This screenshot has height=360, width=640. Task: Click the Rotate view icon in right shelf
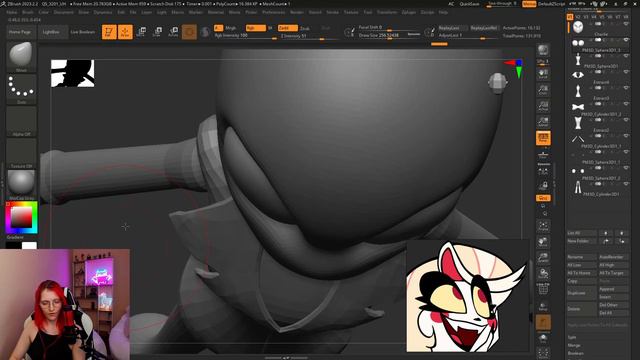(x=543, y=273)
